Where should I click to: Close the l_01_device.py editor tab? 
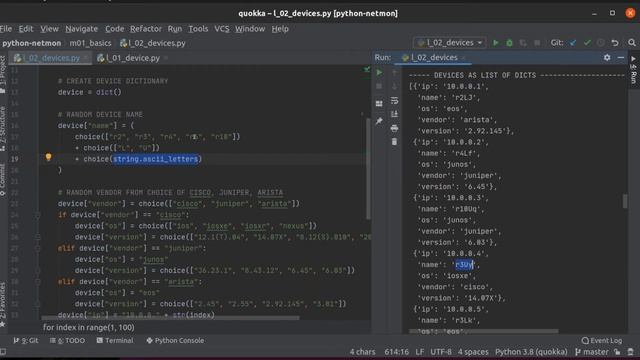(x=166, y=58)
